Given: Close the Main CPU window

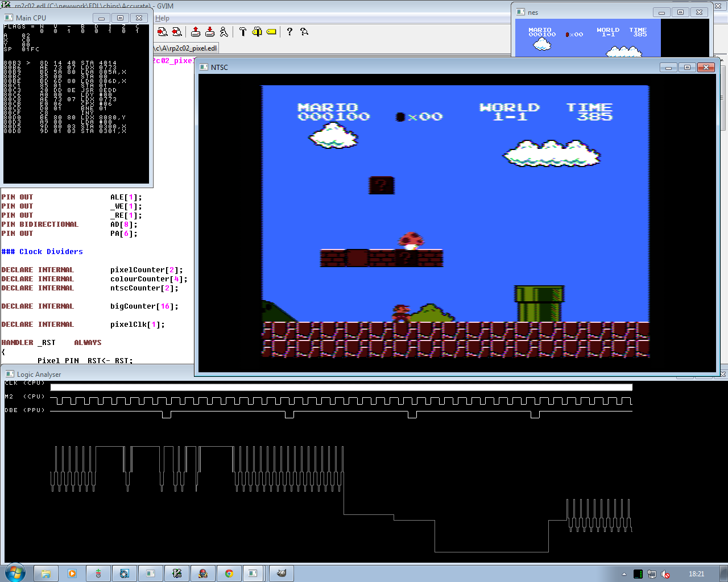Looking at the screenshot, I should [139, 18].
